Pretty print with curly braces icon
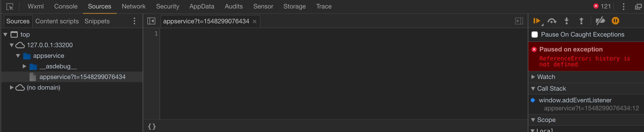644x132 pixels. click(x=152, y=126)
